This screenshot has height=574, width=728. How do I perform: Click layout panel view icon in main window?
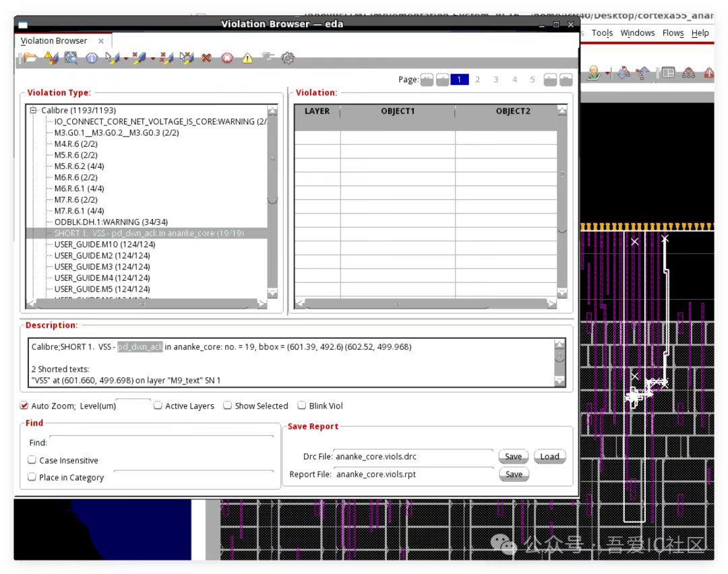(x=668, y=73)
